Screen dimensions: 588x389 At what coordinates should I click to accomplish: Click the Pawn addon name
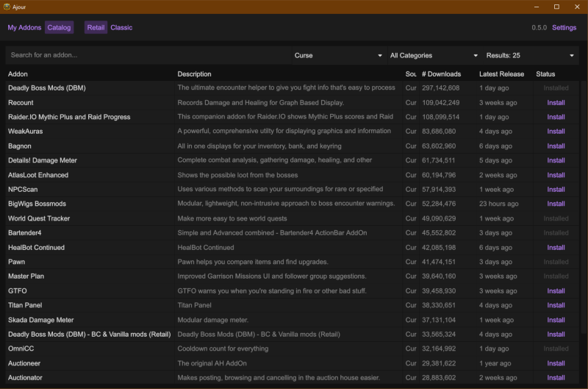[16, 262]
